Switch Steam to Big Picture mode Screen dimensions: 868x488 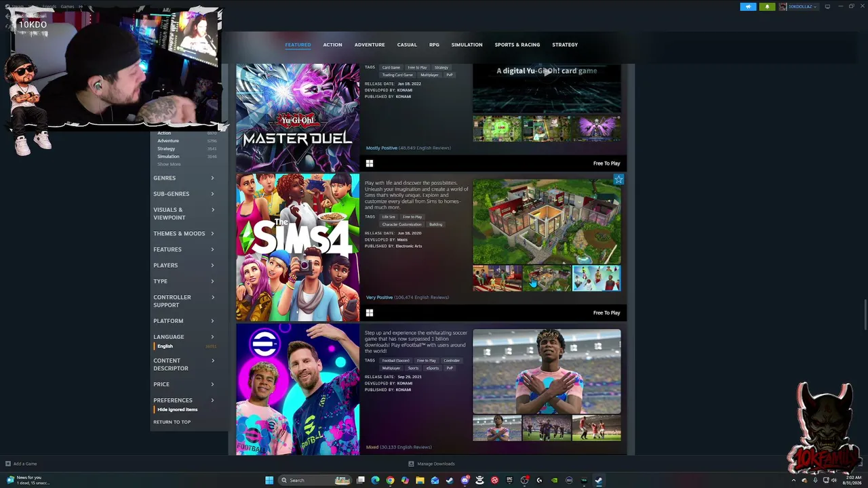click(x=827, y=7)
